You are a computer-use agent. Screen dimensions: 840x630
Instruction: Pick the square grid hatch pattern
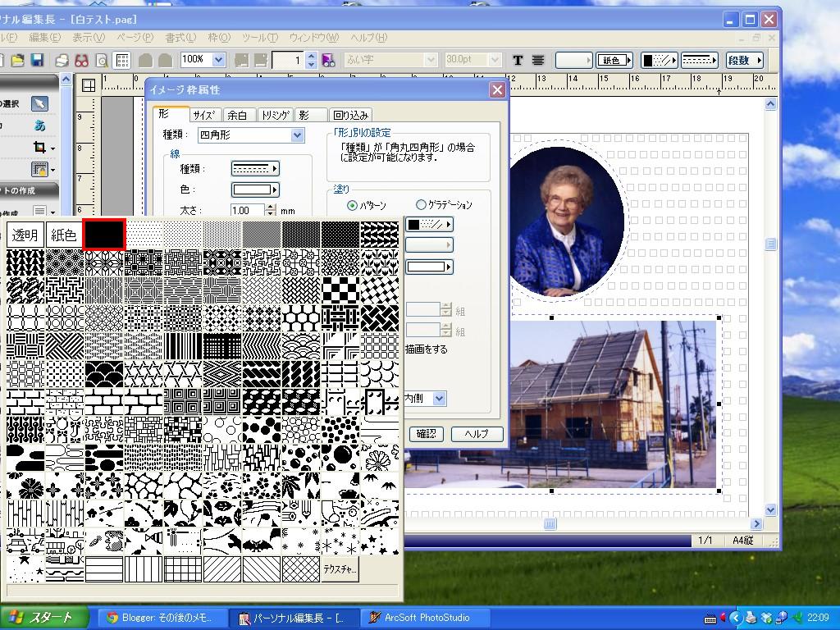pyautogui.click(x=183, y=569)
